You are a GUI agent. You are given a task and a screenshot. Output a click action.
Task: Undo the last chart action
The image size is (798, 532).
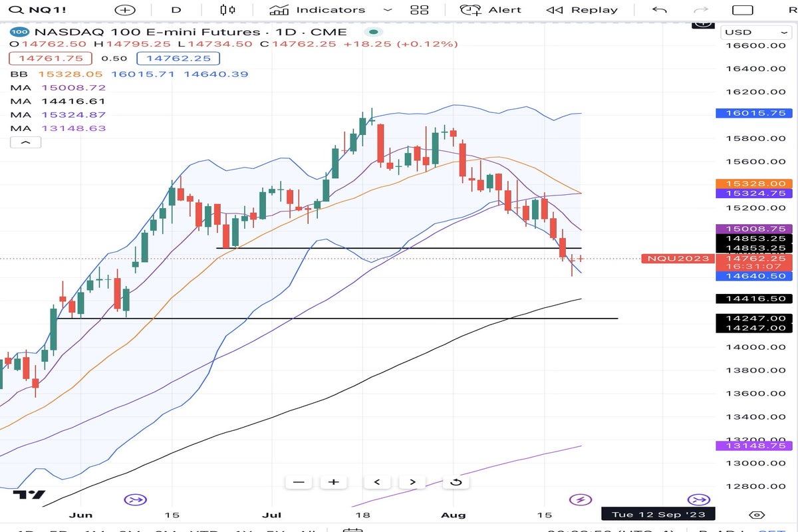point(660,10)
